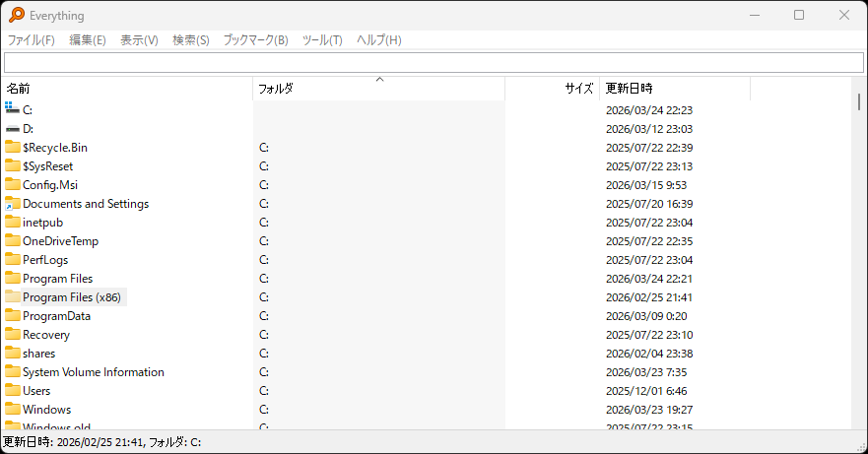This screenshot has width=868, height=454.
Task: Open the ファイル(F) menu
Action: tap(31, 39)
